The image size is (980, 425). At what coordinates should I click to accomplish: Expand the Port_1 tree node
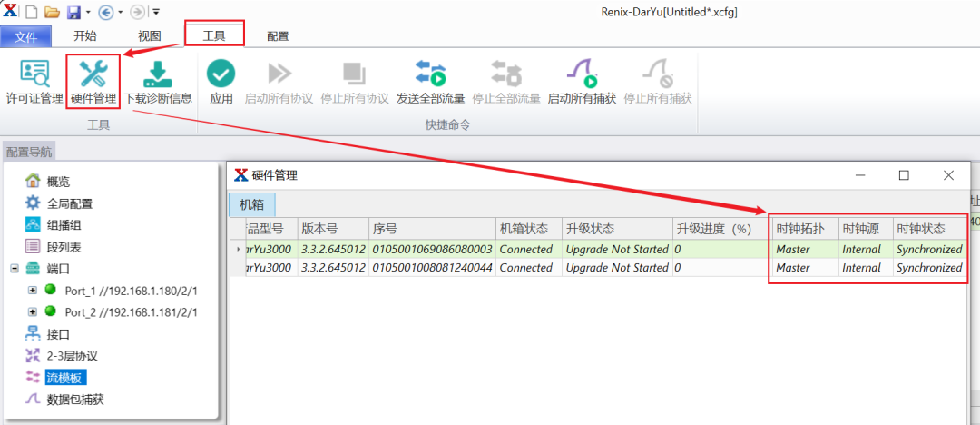(x=33, y=290)
